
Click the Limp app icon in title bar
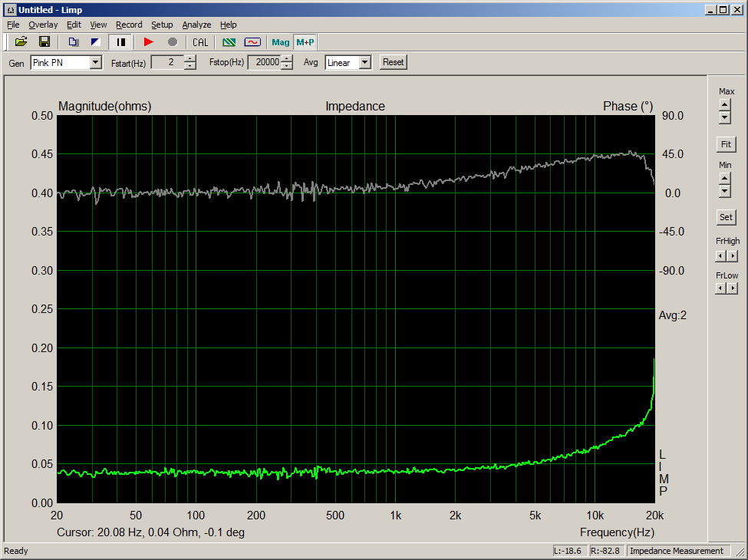click(11, 9)
